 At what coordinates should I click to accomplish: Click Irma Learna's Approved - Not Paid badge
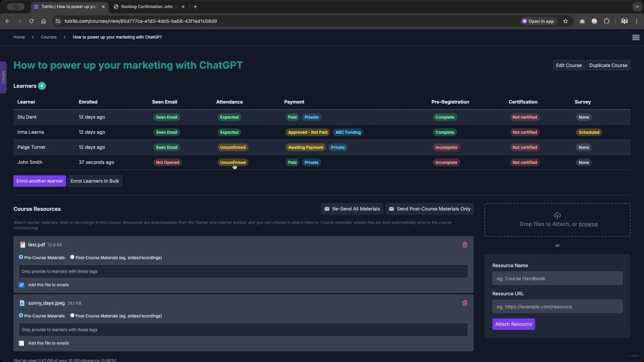[x=308, y=132]
